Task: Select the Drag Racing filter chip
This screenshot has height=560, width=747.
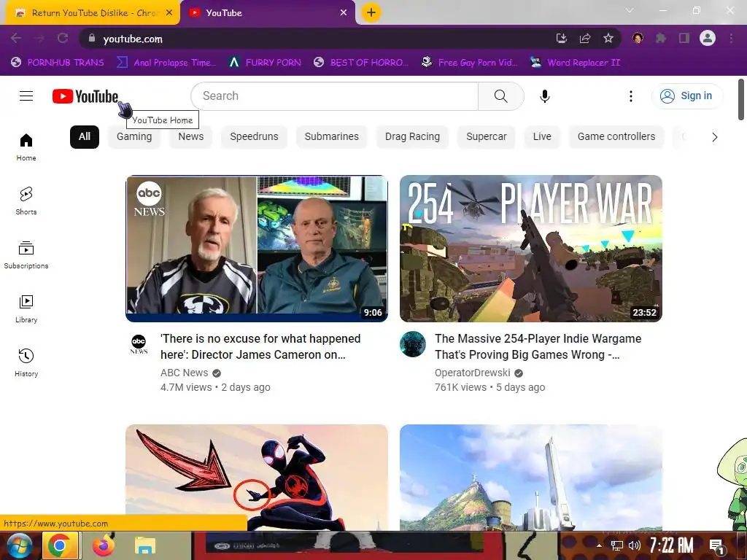Action: click(412, 136)
